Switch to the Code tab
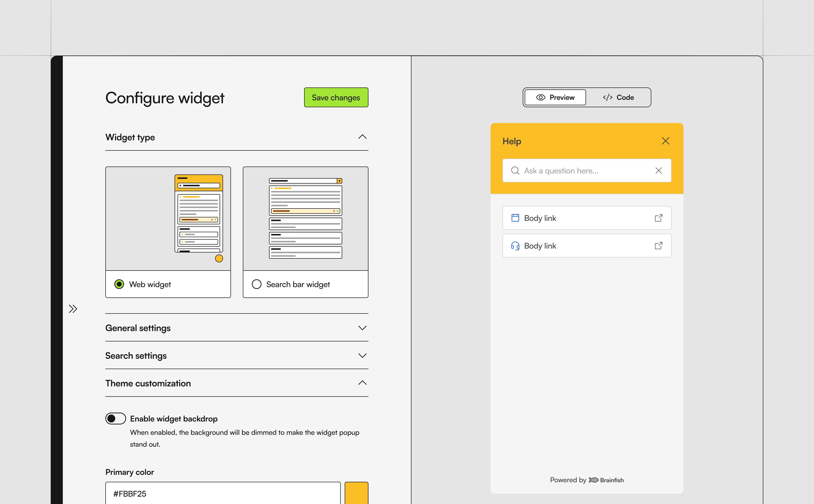Viewport: 814px width, 504px height. tap(618, 97)
